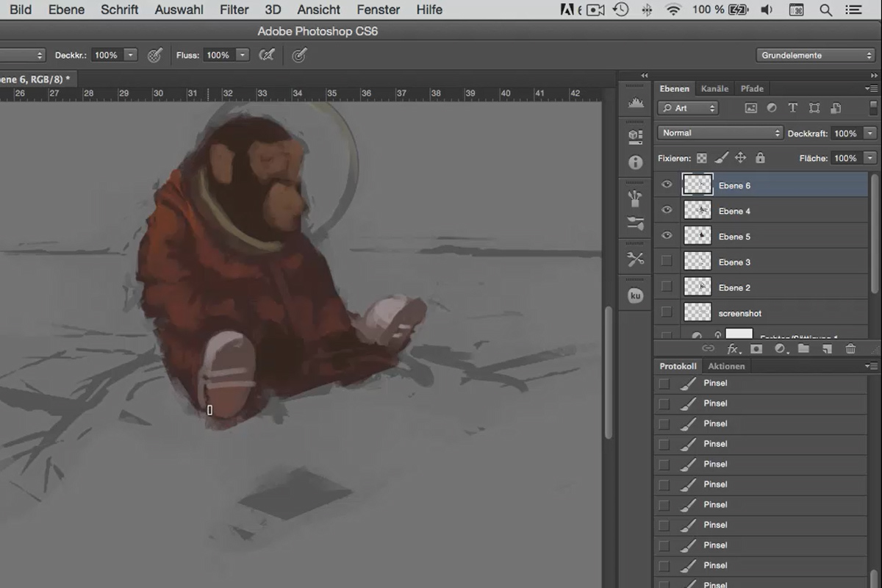This screenshot has height=588, width=882.
Task: Click the fx layer style icon
Action: click(x=733, y=349)
